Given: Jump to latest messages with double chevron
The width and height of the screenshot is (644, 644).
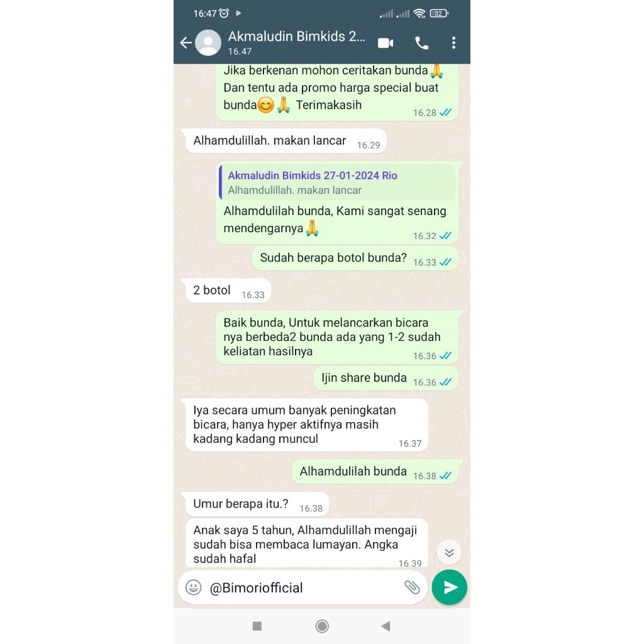Looking at the screenshot, I should [x=449, y=552].
